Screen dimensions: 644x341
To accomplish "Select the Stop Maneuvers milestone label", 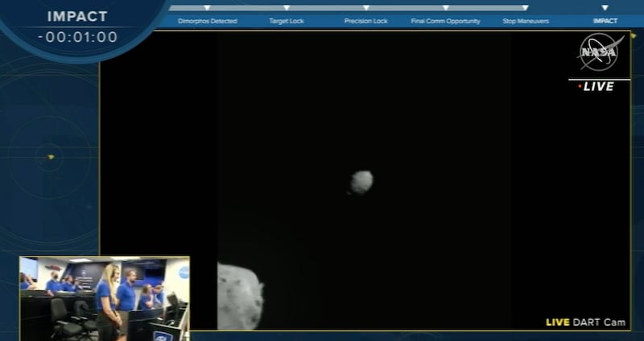I will (525, 21).
